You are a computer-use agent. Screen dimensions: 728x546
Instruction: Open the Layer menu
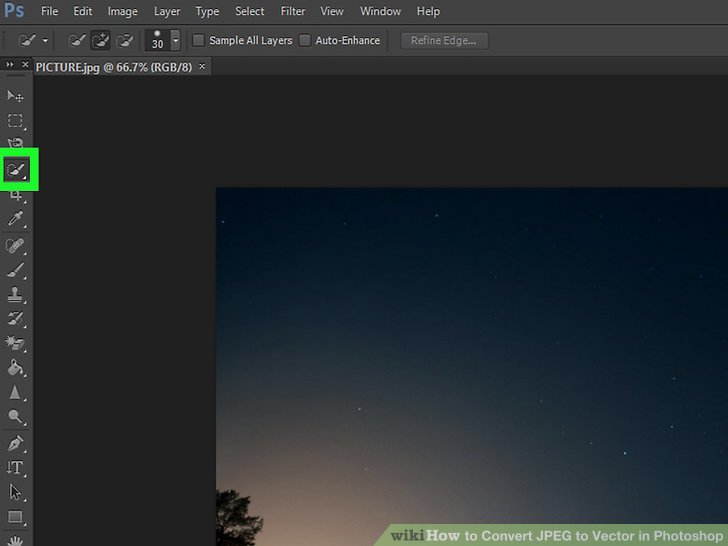(x=167, y=11)
